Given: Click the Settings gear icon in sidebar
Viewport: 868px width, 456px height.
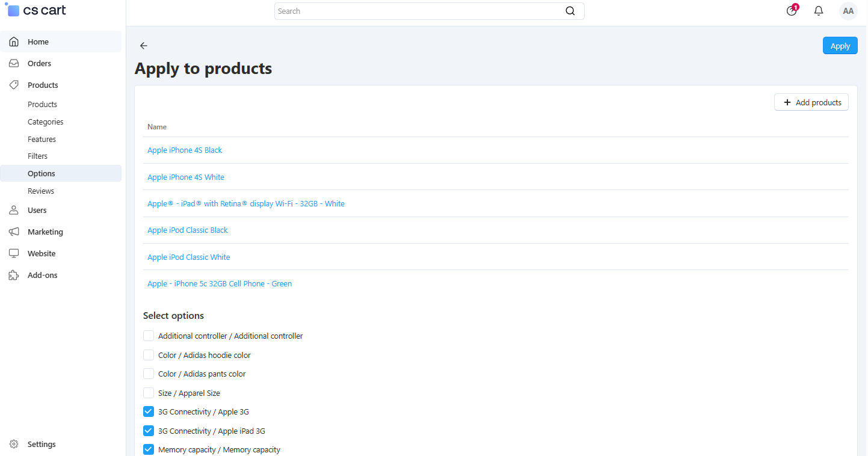Looking at the screenshot, I should pos(14,444).
